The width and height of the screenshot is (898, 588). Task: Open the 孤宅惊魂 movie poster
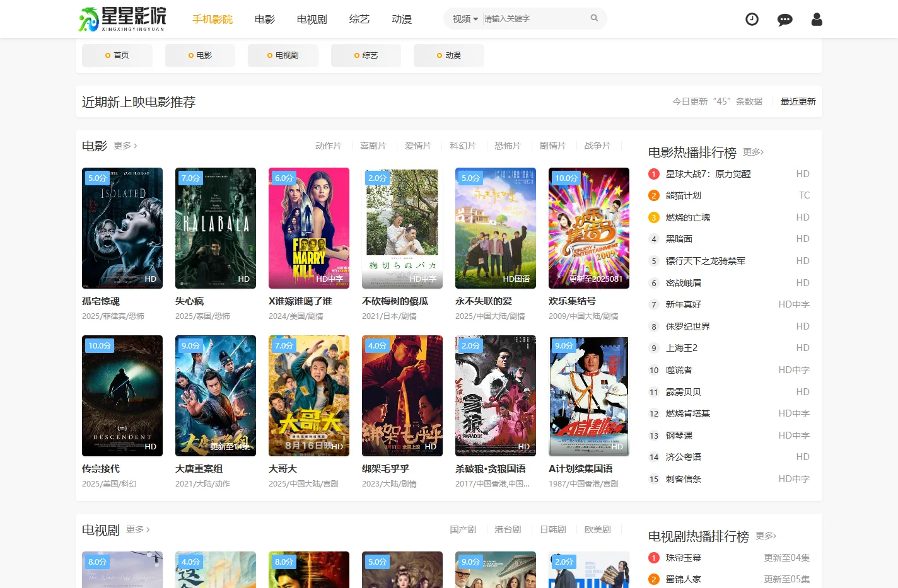(122, 228)
